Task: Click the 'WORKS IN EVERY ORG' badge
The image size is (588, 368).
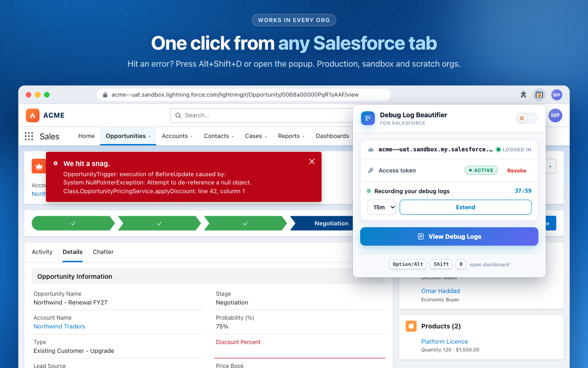Action: click(294, 20)
